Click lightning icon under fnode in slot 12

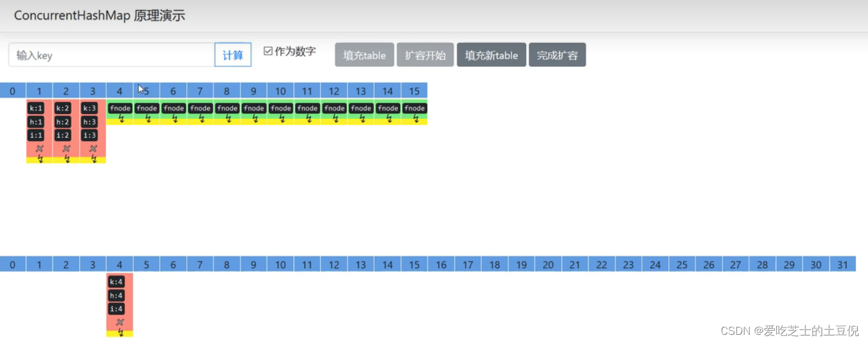point(335,119)
